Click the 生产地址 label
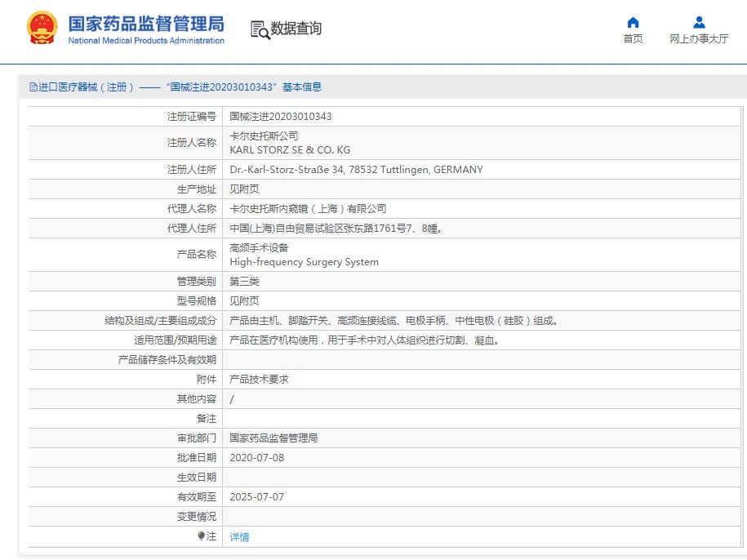The width and height of the screenshot is (747, 560). coord(196,189)
